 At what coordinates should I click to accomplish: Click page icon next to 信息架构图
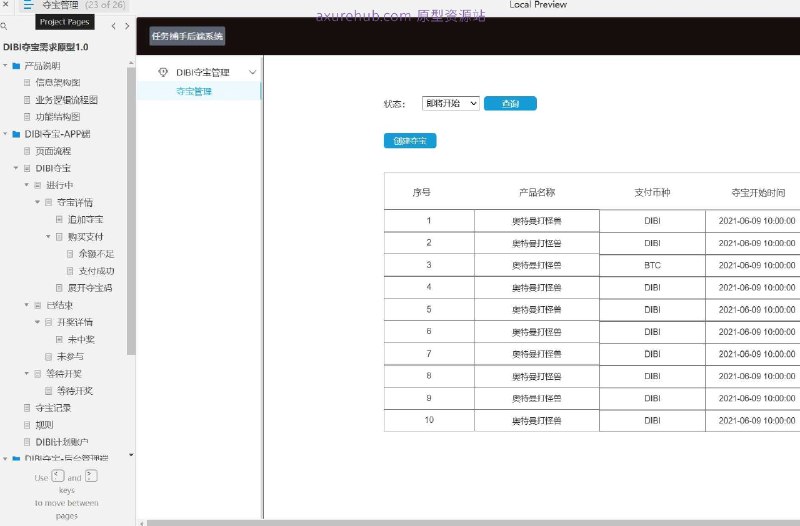(28, 83)
